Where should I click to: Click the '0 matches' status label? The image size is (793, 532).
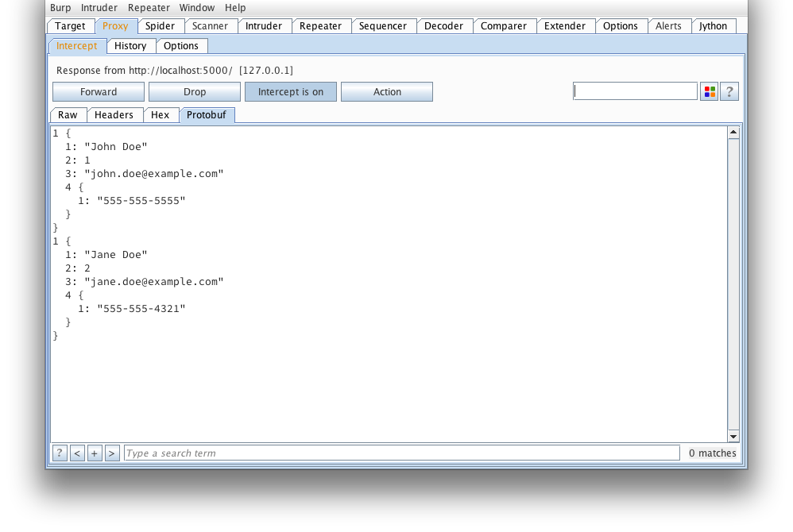(x=712, y=453)
